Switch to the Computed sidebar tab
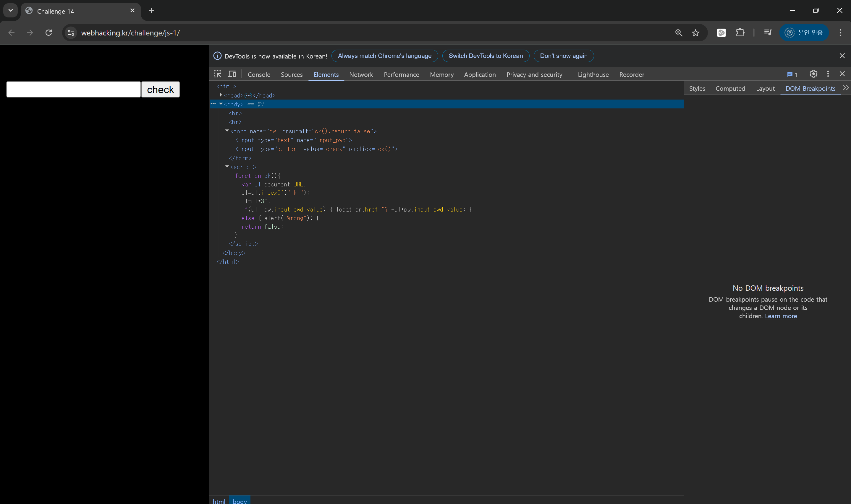Image resolution: width=851 pixels, height=504 pixels. (730, 88)
